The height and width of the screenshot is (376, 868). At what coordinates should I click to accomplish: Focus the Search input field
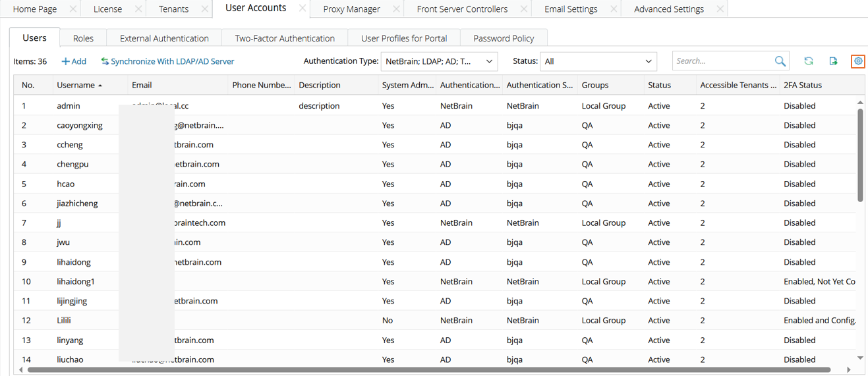723,61
